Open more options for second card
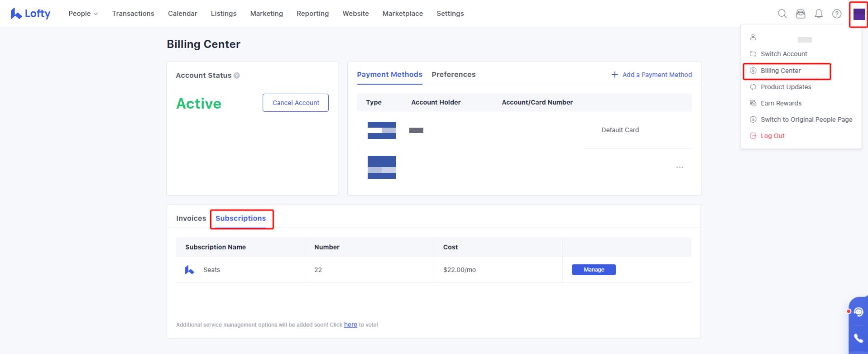 (680, 167)
